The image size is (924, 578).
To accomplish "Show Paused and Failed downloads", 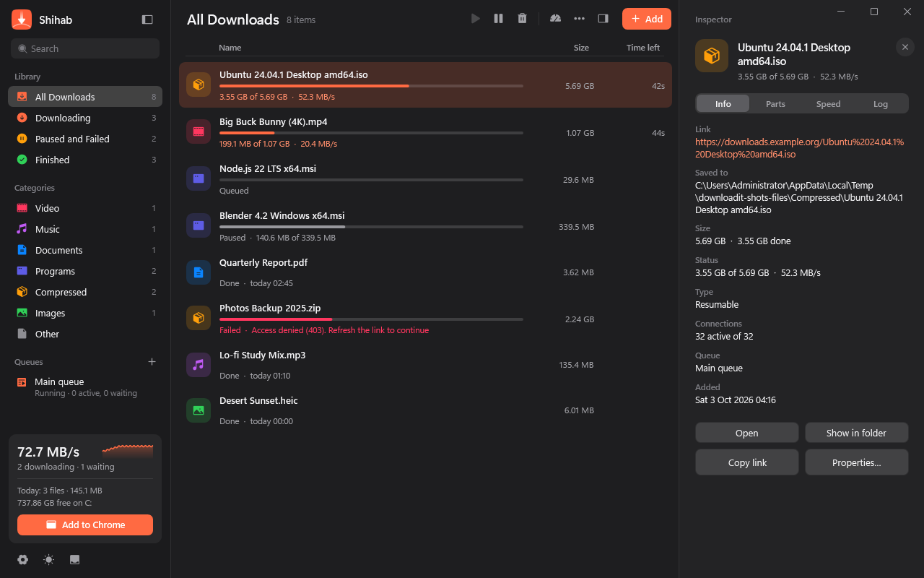I will pos(85,139).
